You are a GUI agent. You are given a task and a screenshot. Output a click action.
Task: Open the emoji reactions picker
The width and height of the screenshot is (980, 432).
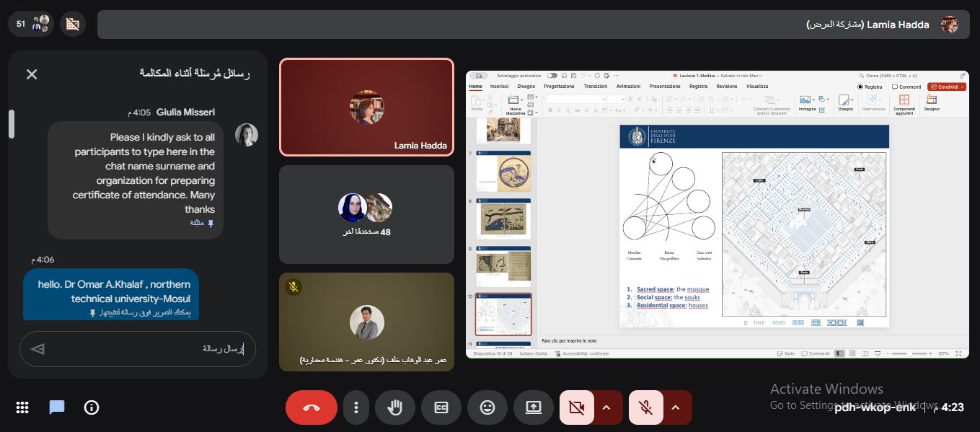coord(487,407)
